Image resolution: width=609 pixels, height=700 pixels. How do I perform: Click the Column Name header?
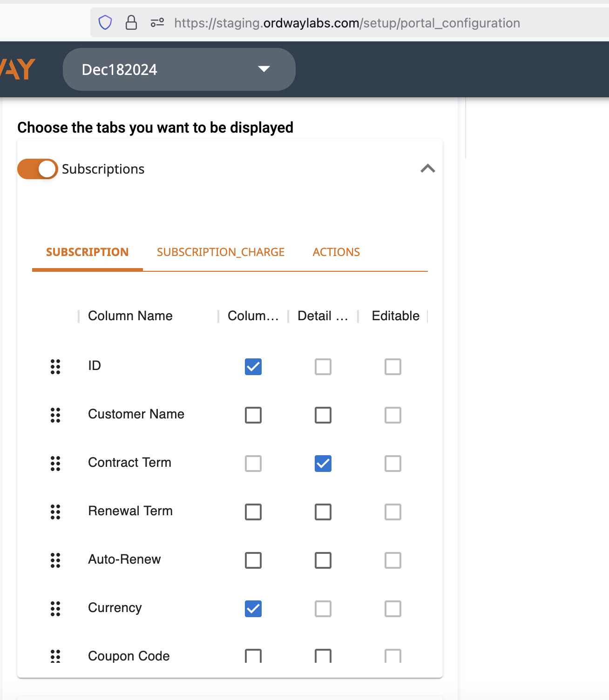130,316
